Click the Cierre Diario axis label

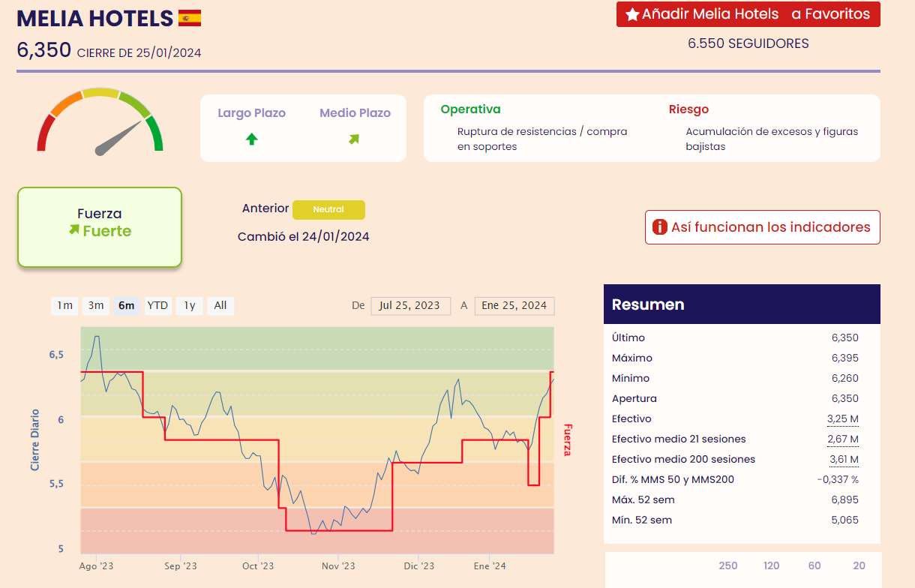click(34, 439)
